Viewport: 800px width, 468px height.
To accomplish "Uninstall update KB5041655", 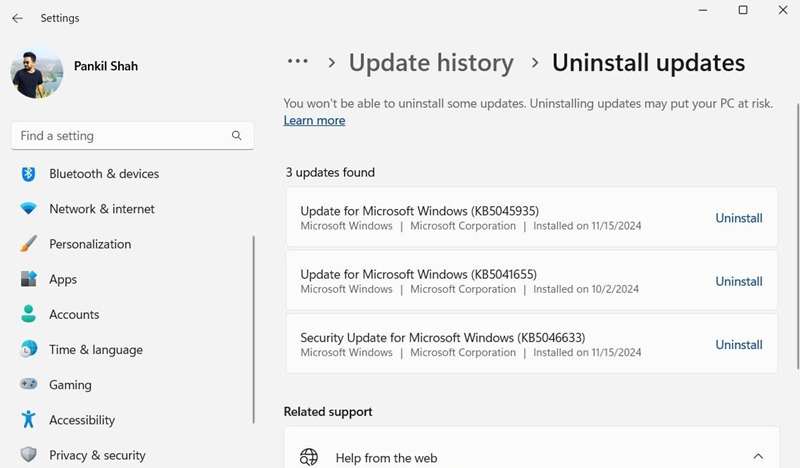I will [739, 281].
